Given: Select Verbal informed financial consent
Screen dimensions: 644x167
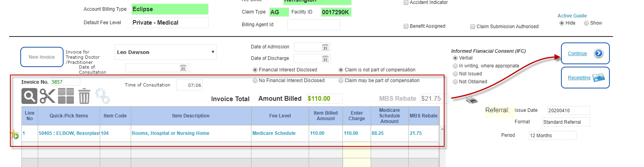Looking at the screenshot, I should tap(455, 58).
